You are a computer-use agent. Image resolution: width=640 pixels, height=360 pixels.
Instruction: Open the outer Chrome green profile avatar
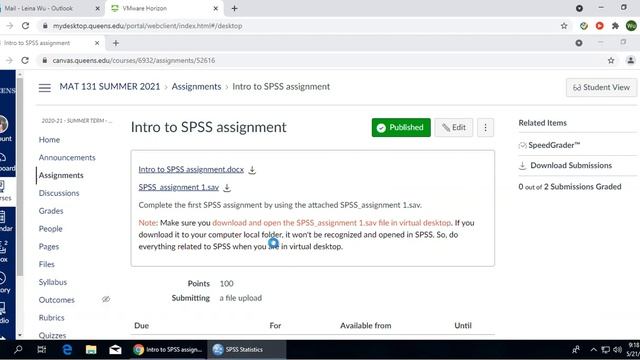coord(631,26)
